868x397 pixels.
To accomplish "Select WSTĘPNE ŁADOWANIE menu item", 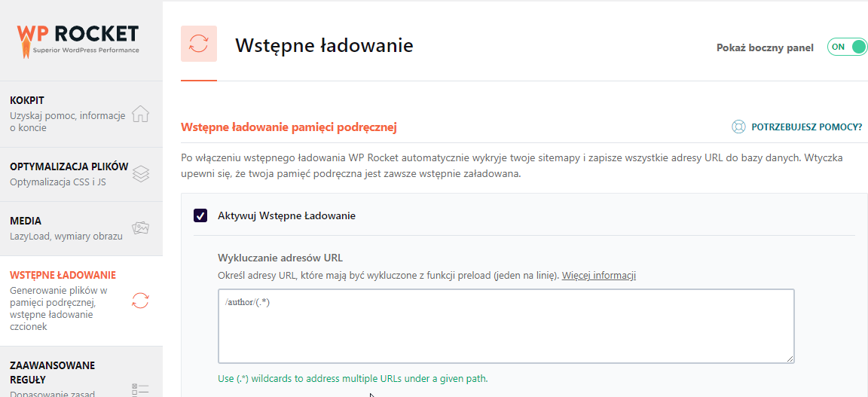I will coord(81,301).
